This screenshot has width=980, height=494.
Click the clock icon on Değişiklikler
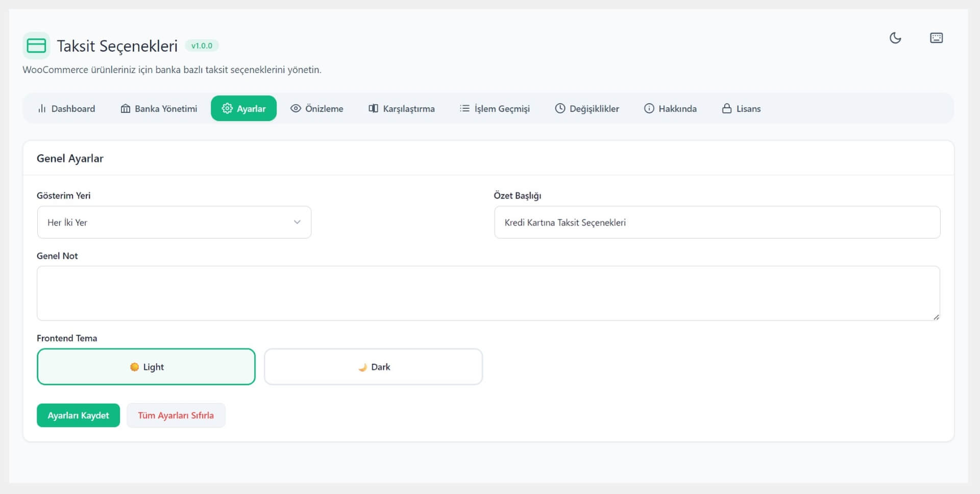pyautogui.click(x=560, y=108)
